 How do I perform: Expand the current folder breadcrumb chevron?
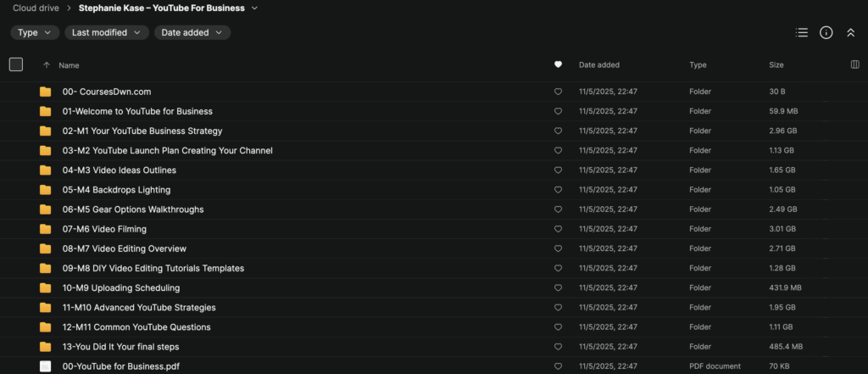(x=255, y=8)
